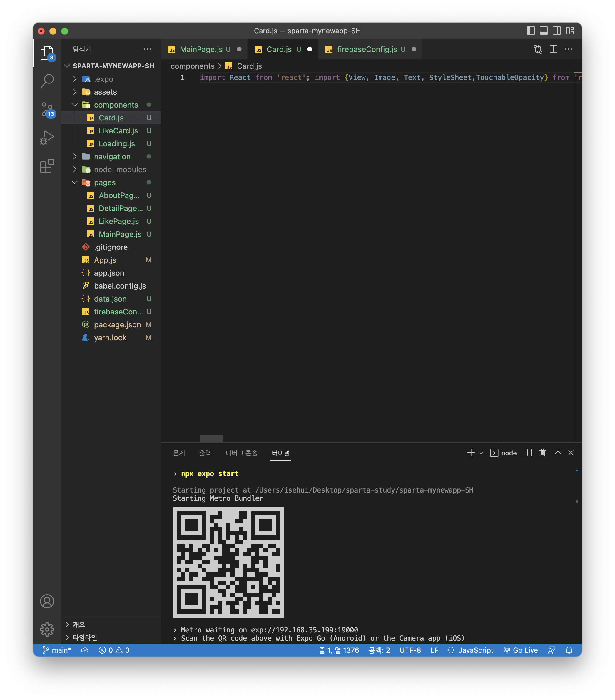Open .gitignore in the file tree

tap(111, 247)
